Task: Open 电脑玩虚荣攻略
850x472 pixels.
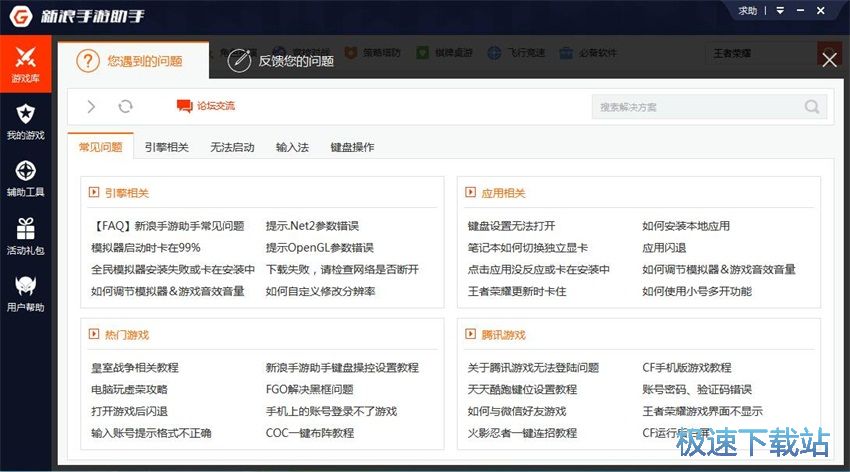Action: click(x=130, y=389)
